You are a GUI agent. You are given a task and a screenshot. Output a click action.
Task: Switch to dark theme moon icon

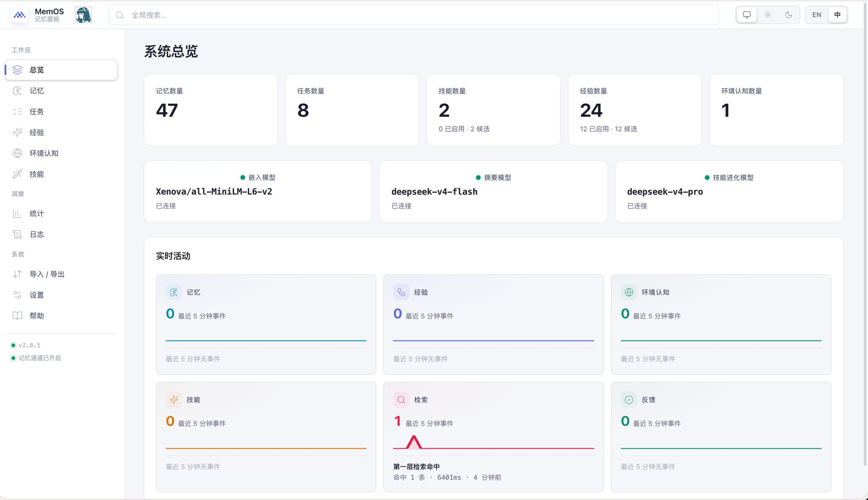(x=788, y=15)
